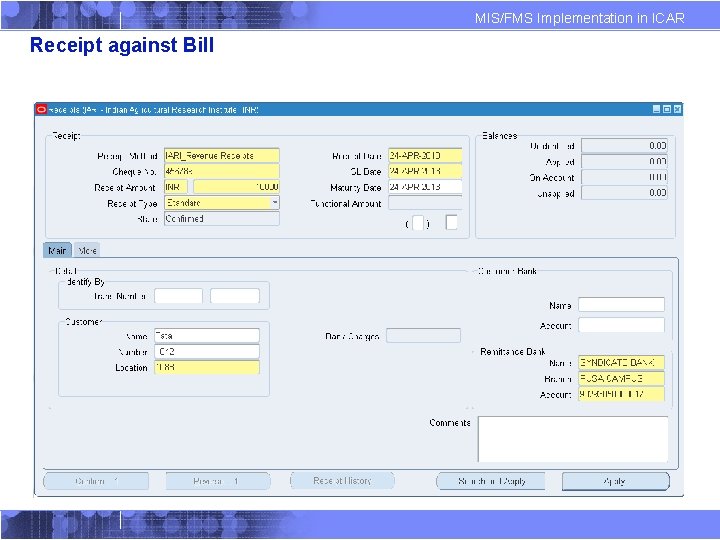
Task: Click the Customer Bank Name field
Action: (x=621, y=304)
